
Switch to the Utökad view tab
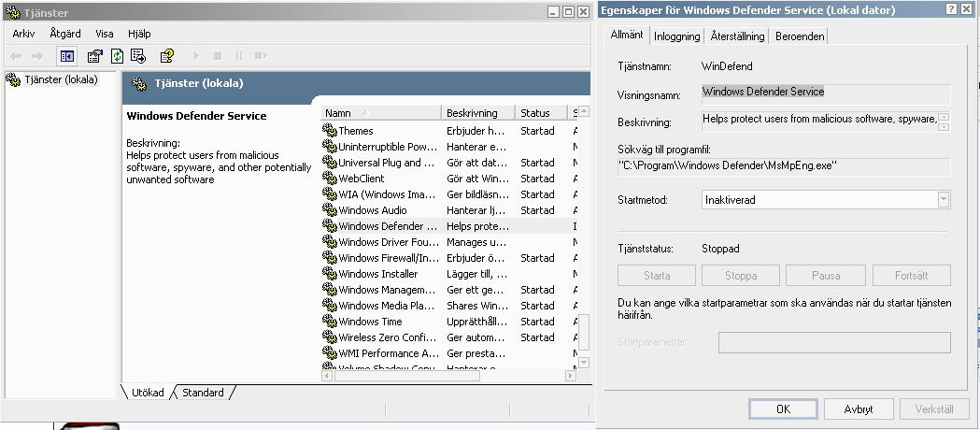(x=148, y=393)
